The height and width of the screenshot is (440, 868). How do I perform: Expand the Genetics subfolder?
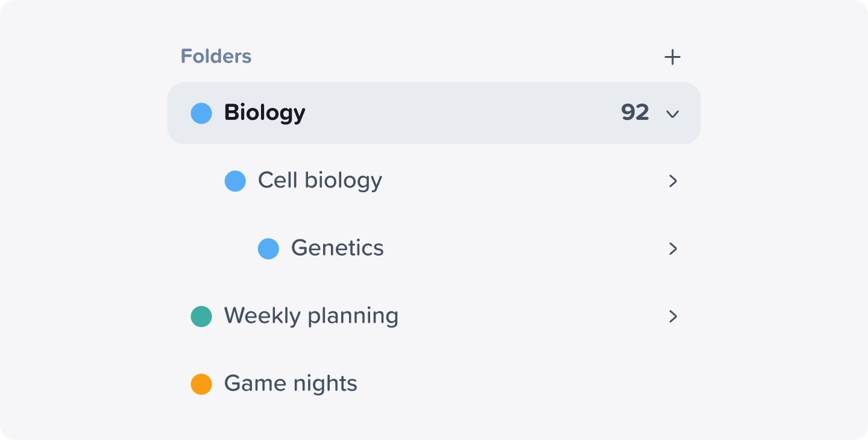pyautogui.click(x=673, y=248)
